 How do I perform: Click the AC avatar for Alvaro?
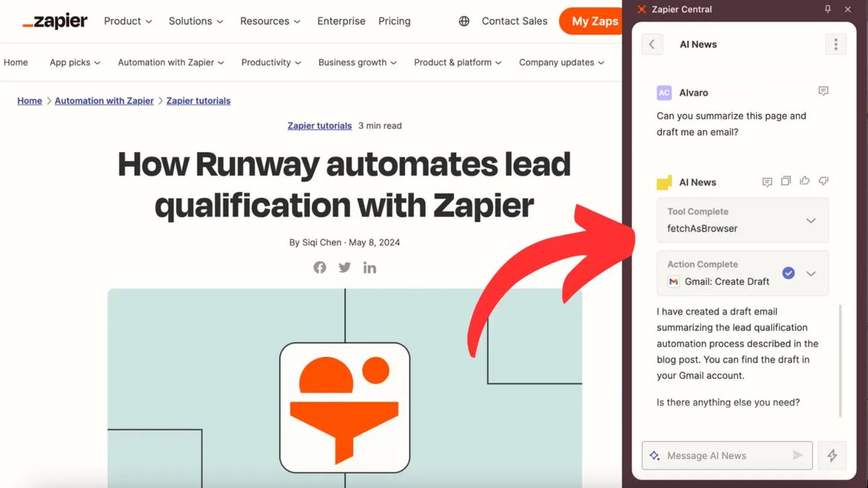[664, 93]
